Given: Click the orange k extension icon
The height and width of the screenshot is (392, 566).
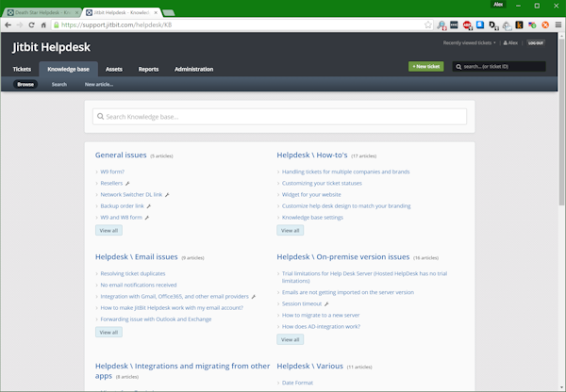Looking at the screenshot, I should [520, 24].
